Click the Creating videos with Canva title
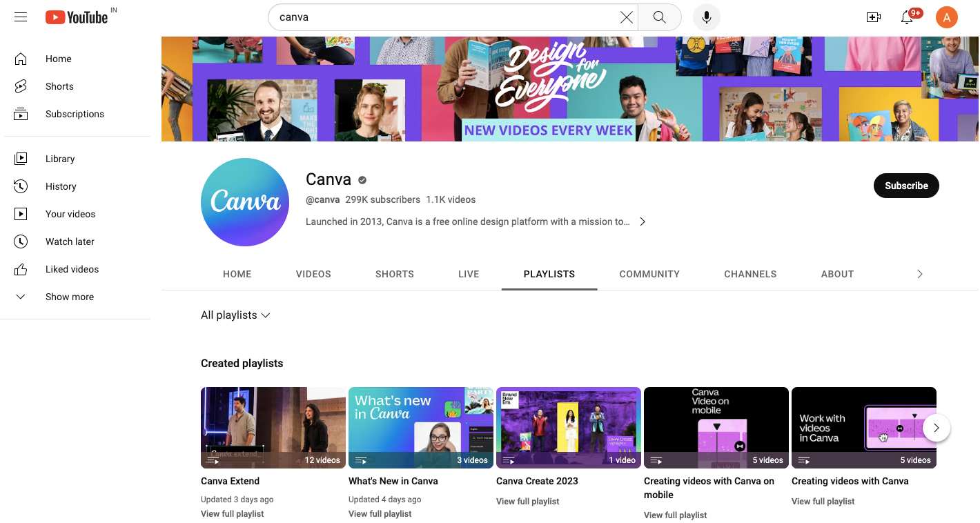The image size is (980, 523). click(x=850, y=481)
